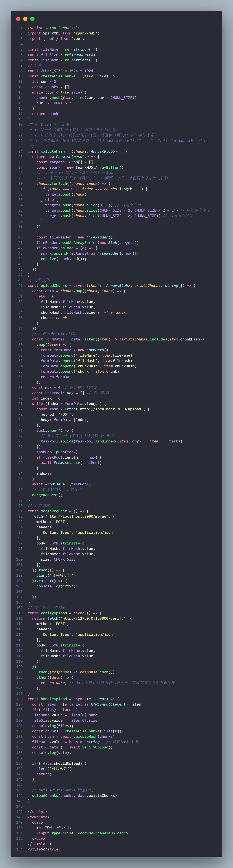Click the const fileName = ref<string>('') declaration
The width and height of the screenshot is (233, 868).
(x=62, y=50)
